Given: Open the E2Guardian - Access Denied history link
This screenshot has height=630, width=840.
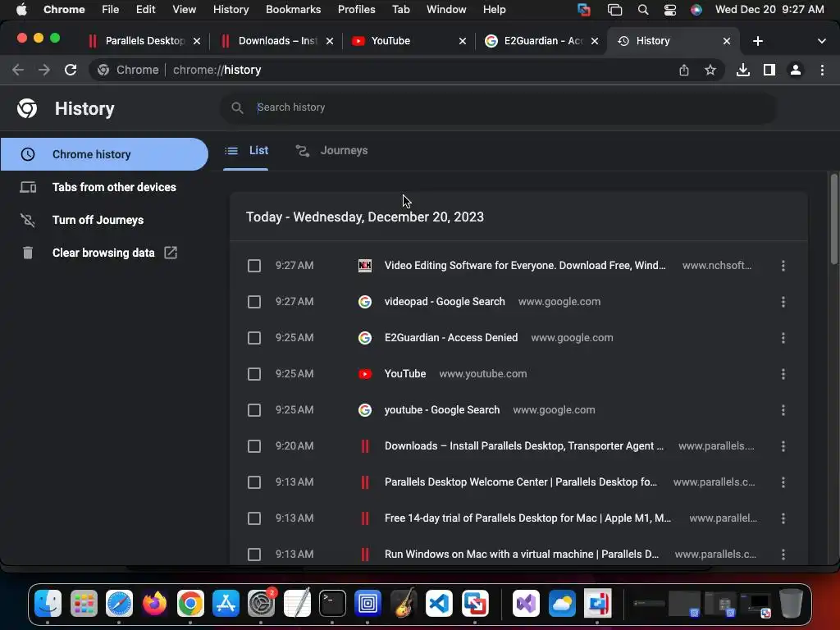Looking at the screenshot, I should pyautogui.click(x=451, y=338).
